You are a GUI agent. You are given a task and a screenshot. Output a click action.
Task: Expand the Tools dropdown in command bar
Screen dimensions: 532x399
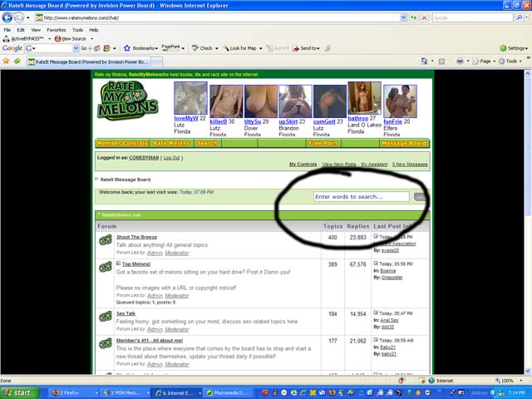514,61
